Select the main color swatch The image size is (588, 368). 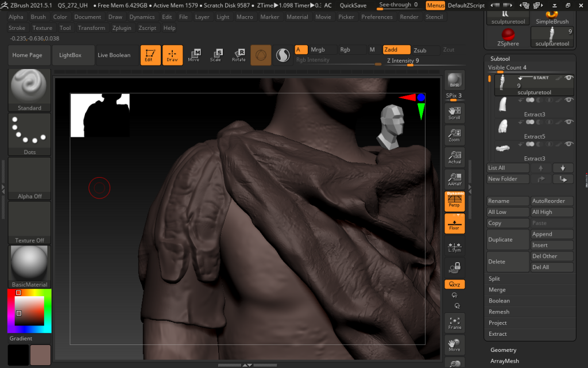pos(41,355)
